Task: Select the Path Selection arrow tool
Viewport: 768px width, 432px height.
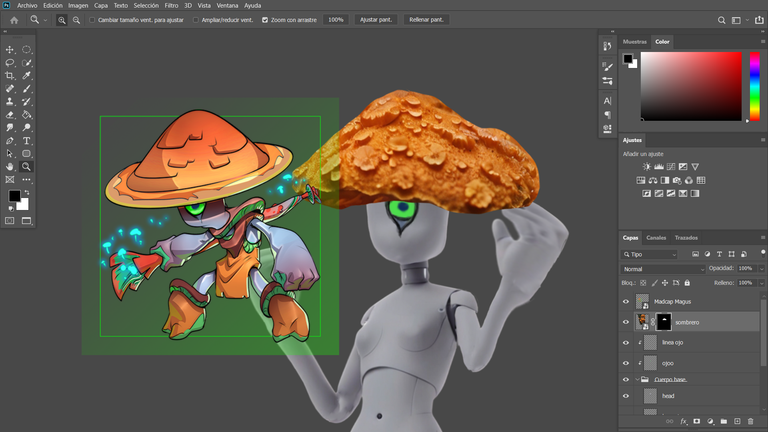Action: point(10,153)
